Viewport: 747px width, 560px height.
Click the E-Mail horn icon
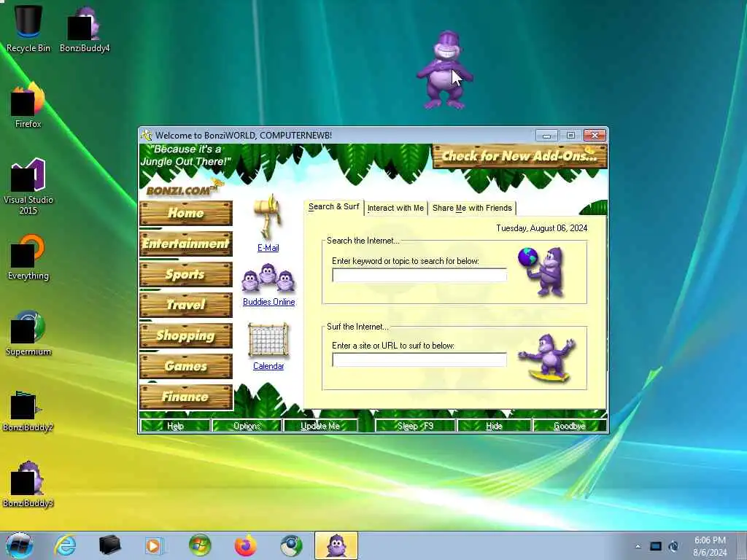268,217
